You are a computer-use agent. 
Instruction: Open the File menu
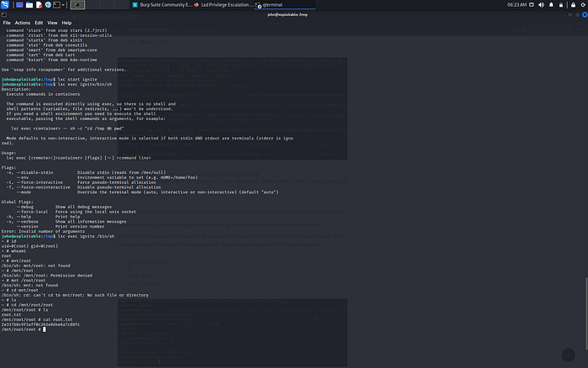(x=7, y=23)
